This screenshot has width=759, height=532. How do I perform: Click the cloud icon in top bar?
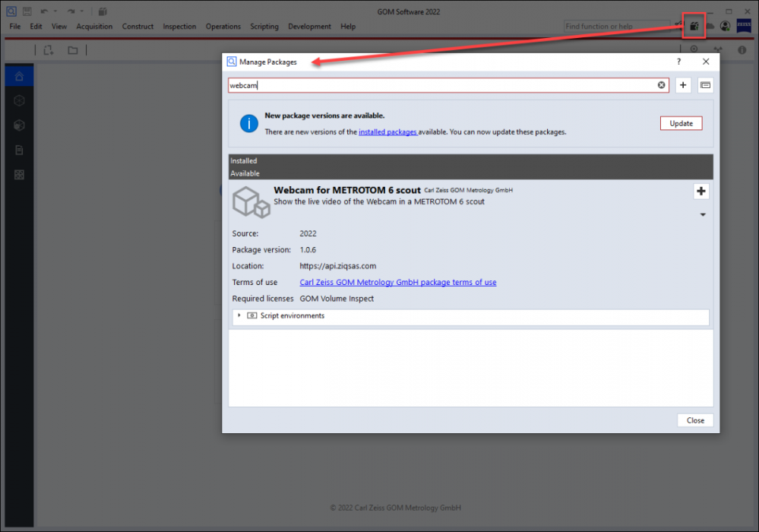[x=710, y=27]
